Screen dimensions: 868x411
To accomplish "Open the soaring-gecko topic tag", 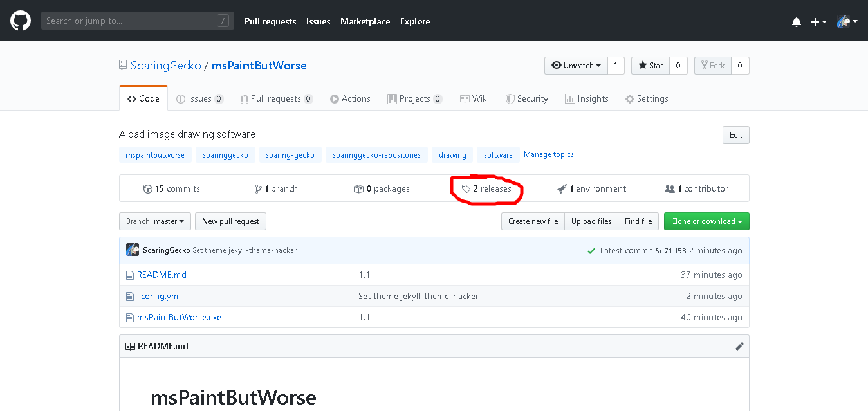I will [290, 155].
